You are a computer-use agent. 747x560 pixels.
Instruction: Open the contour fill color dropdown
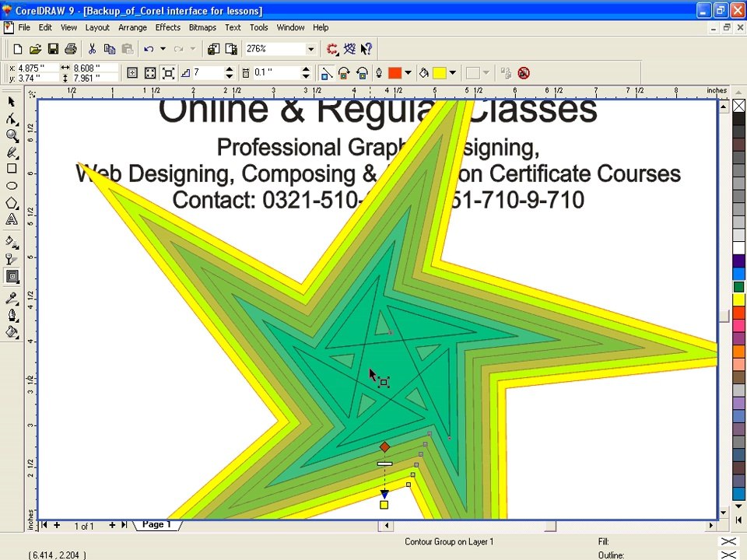(x=453, y=73)
